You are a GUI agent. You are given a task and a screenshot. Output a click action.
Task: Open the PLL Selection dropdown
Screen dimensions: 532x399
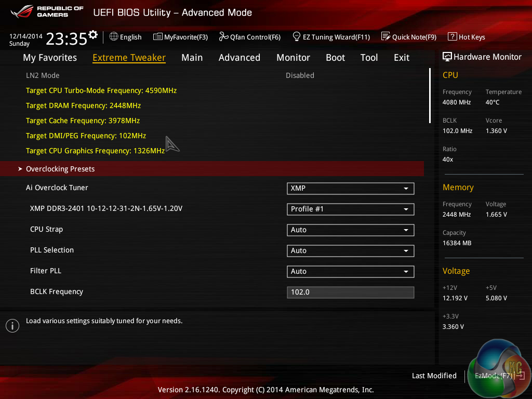tap(350, 251)
